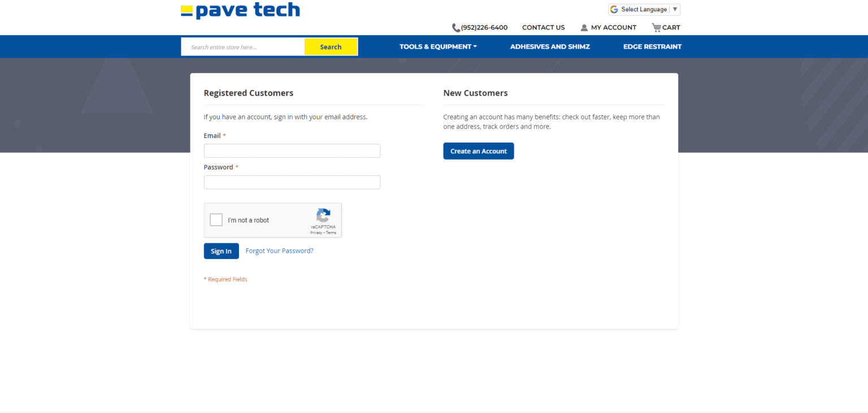Click the pave tech logo
The height and width of the screenshot is (413, 868).
240,10
